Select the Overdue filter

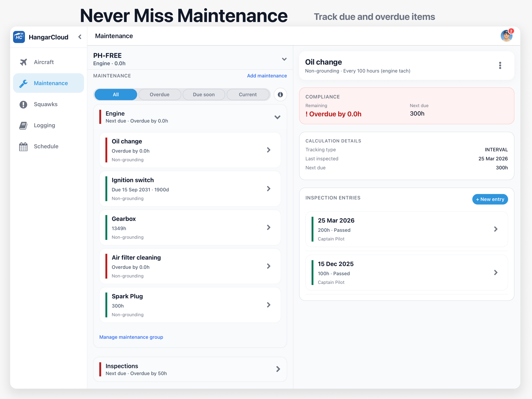(x=160, y=94)
